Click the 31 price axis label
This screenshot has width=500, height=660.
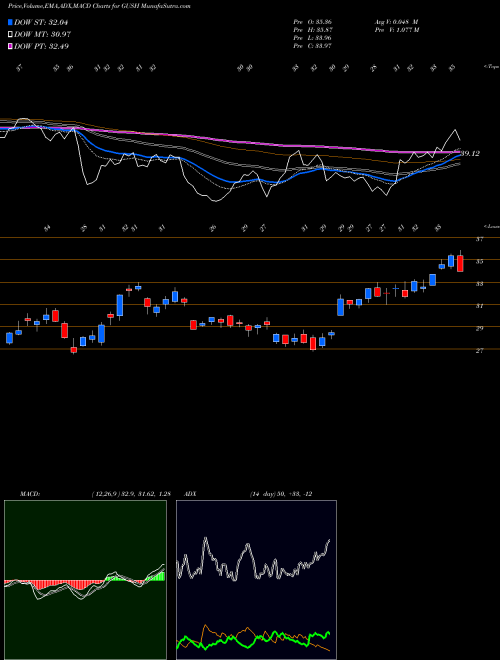coord(479,306)
